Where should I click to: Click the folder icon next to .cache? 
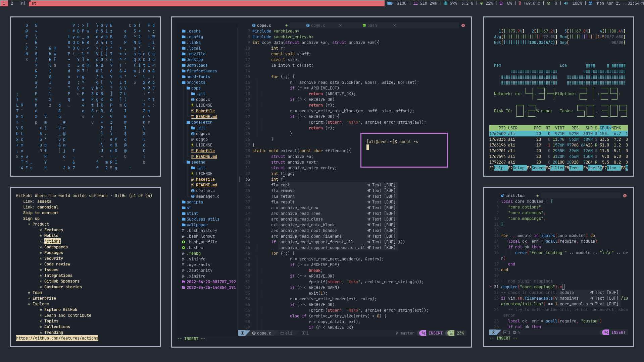pos(184,31)
